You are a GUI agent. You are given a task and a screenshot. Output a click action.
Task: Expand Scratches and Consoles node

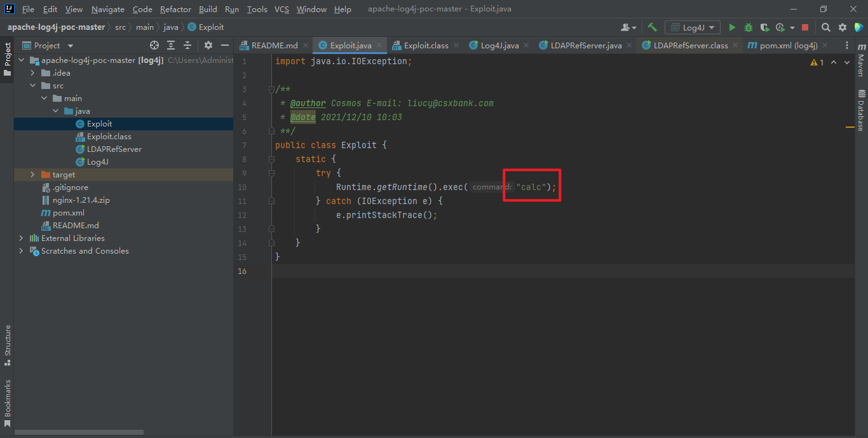[x=21, y=251]
